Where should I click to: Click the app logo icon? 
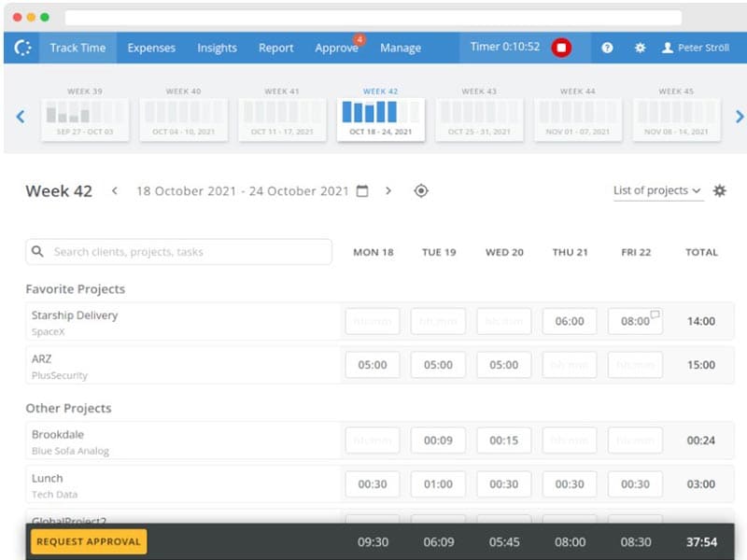coord(23,48)
